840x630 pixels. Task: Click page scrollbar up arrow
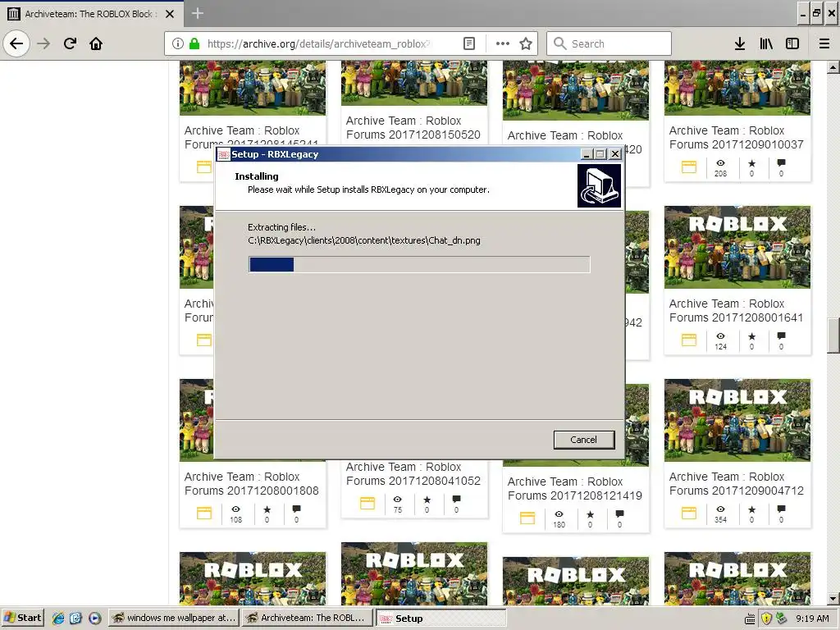tap(833, 67)
